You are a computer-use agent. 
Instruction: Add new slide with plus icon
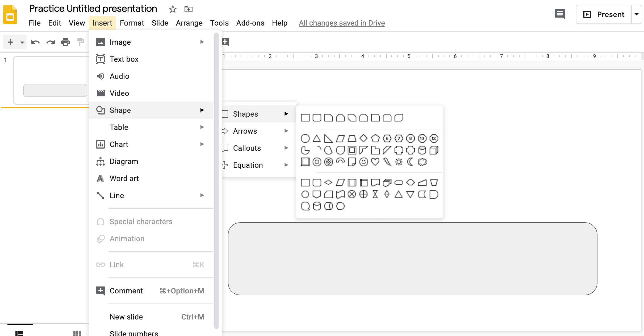coord(11,42)
